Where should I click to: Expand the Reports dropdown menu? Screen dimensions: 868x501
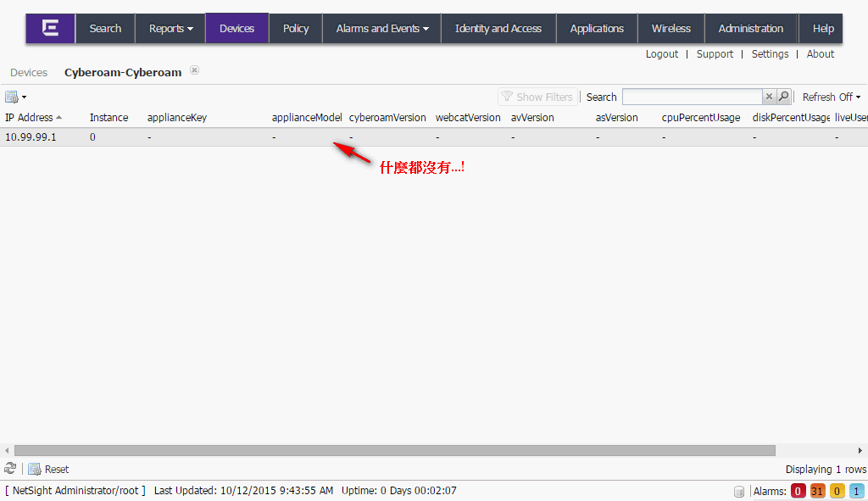click(x=170, y=28)
